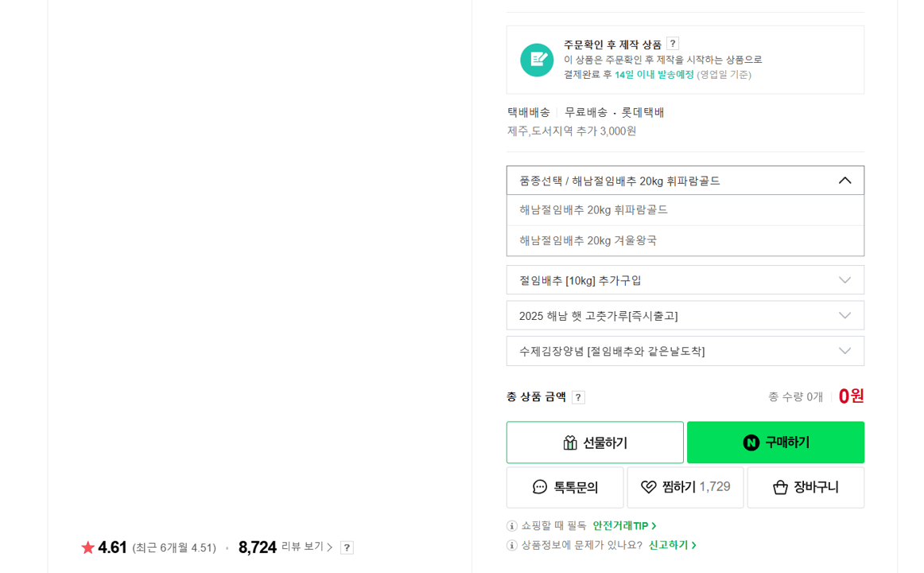Toggle the 찜하기 heart favorite

647,487
